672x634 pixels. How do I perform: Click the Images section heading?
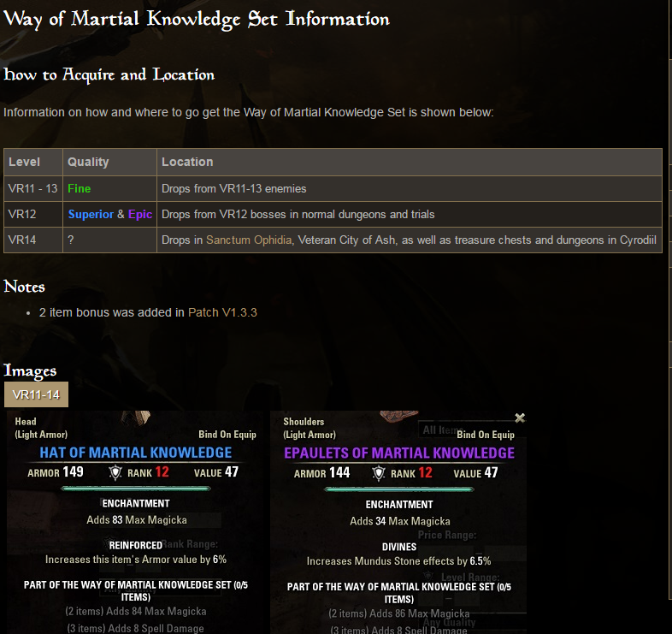click(x=30, y=370)
